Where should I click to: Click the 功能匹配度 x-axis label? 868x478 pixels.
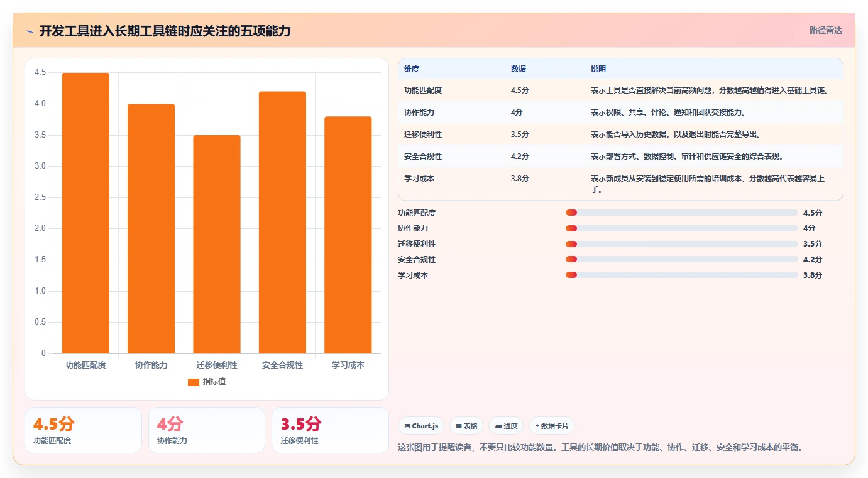click(x=85, y=365)
